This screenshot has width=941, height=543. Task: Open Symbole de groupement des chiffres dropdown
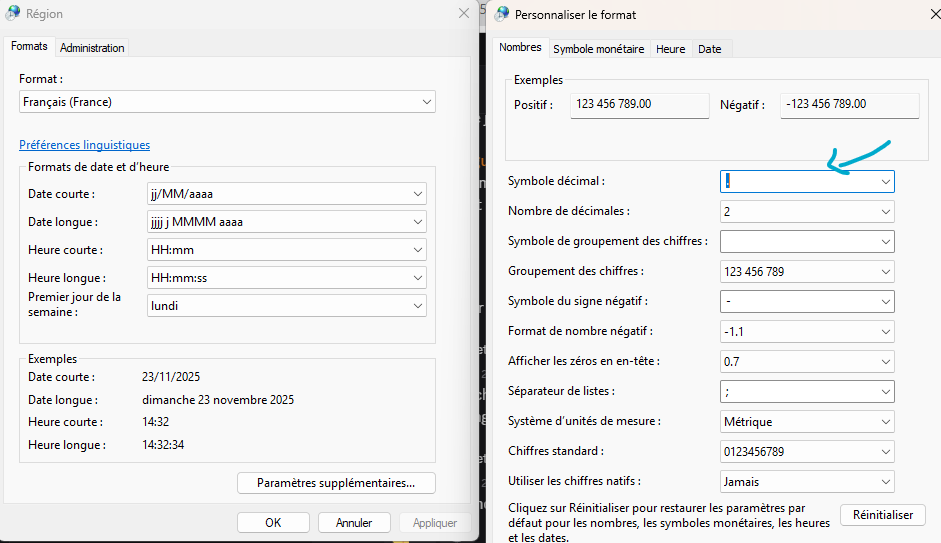pyautogui.click(x=807, y=242)
